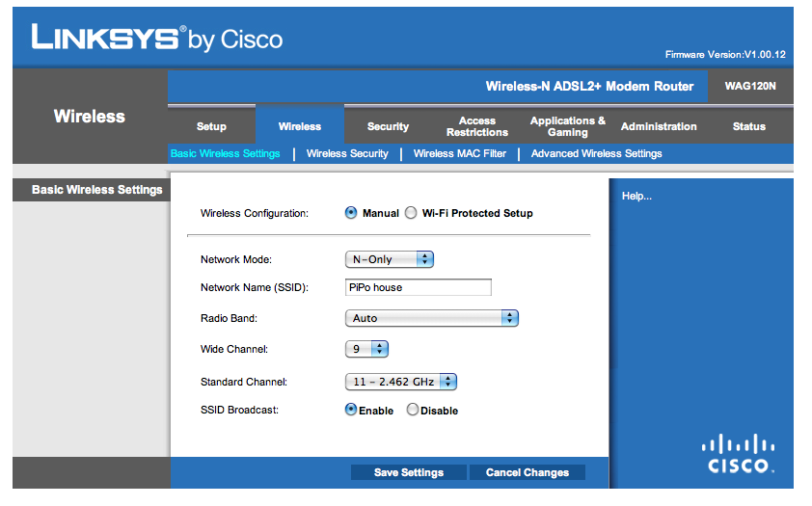812x506 pixels.
Task: Open the Status tab
Action: (748, 126)
